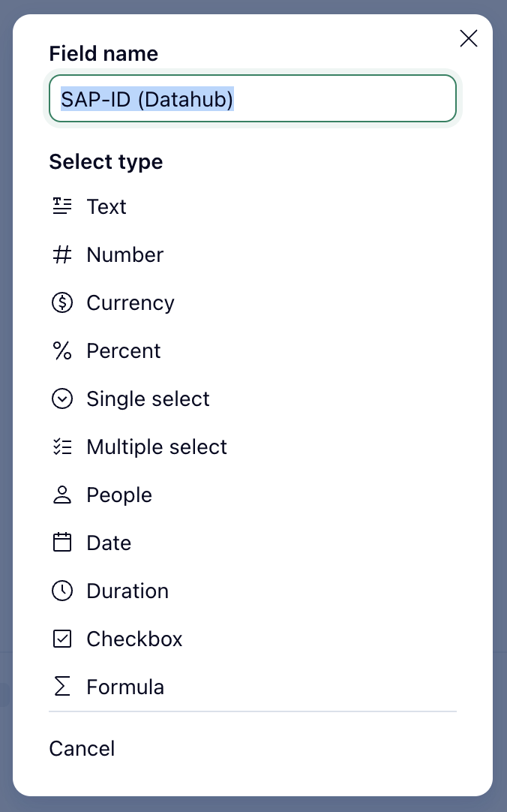Click the Text type icon
507x812 pixels.
click(x=62, y=206)
